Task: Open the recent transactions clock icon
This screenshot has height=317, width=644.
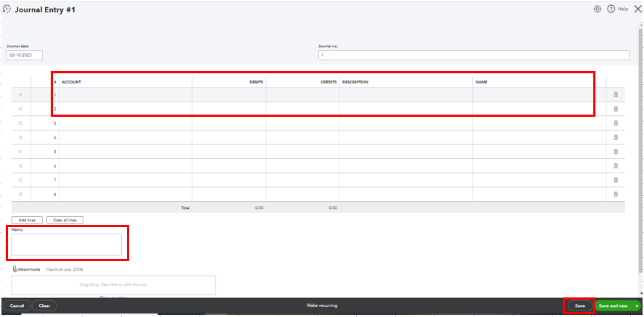Action: [x=7, y=9]
